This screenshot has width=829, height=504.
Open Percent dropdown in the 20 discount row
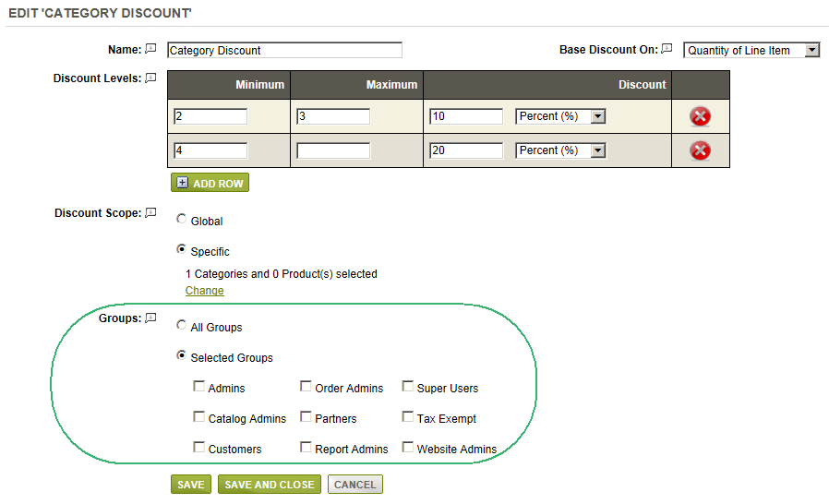click(x=560, y=150)
